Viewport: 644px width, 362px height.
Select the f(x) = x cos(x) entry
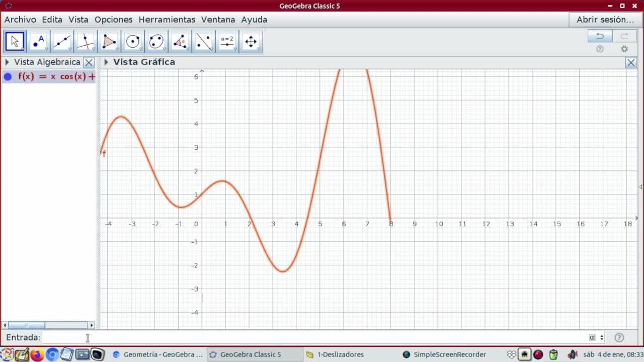[49, 77]
